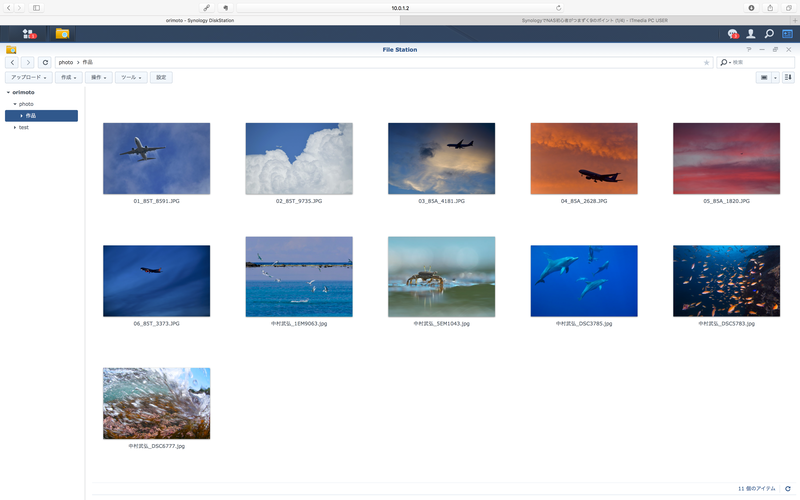The width and height of the screenshot is (800, 500).
Task: Go back in File Station
Action: coord(12,62)
